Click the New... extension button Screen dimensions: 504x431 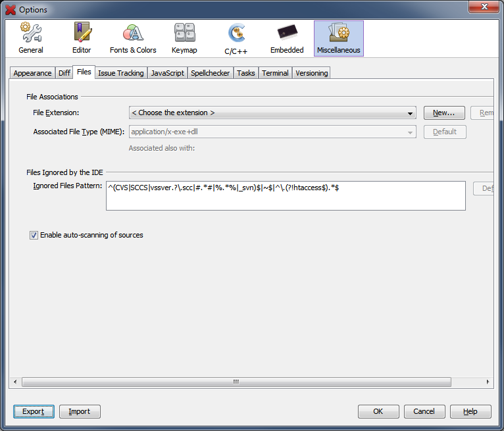444,113
